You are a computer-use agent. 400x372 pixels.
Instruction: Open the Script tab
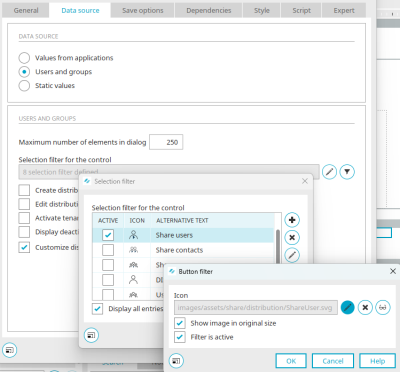coord(301,10)
